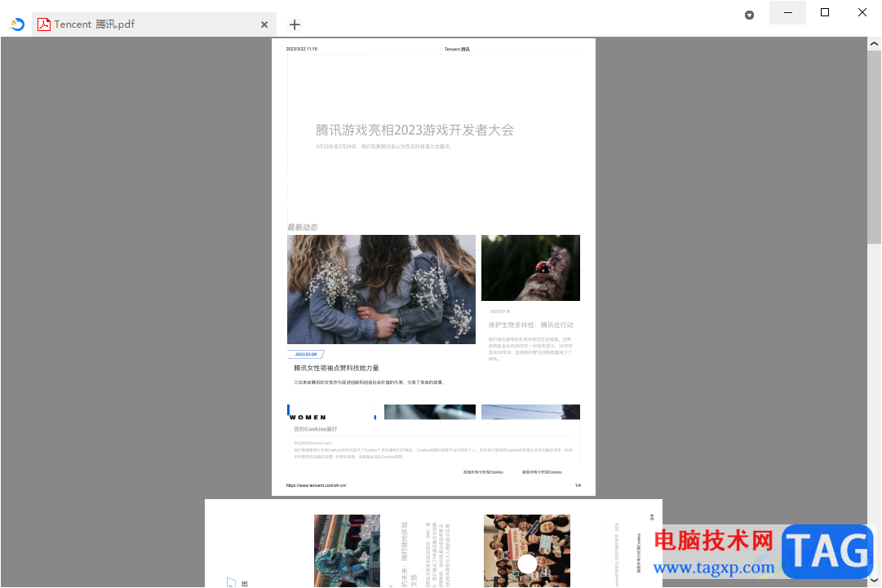882x588 pixels.
Task: Click headline 腾讯游戏亮相2023游戏开发者大会
Action: [x=414, y=130]
